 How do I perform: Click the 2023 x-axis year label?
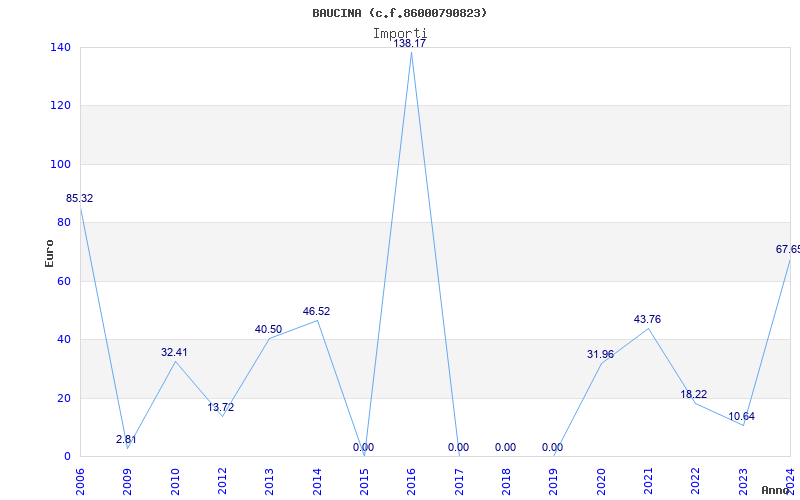[743, 482]
